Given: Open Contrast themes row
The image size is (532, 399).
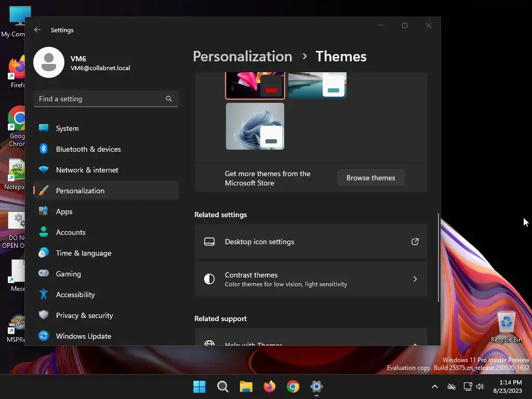Looking at the screenshot, I should click(x=311, y=279).
